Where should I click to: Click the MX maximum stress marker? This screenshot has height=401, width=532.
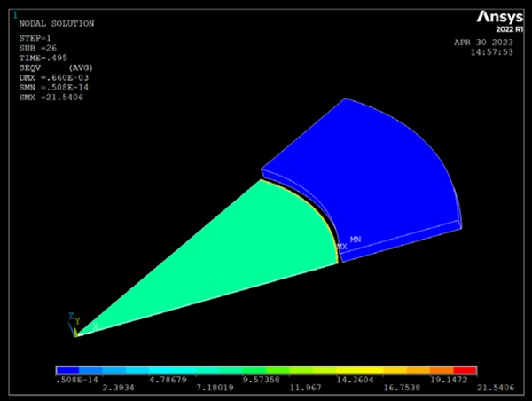click(342, 247)
